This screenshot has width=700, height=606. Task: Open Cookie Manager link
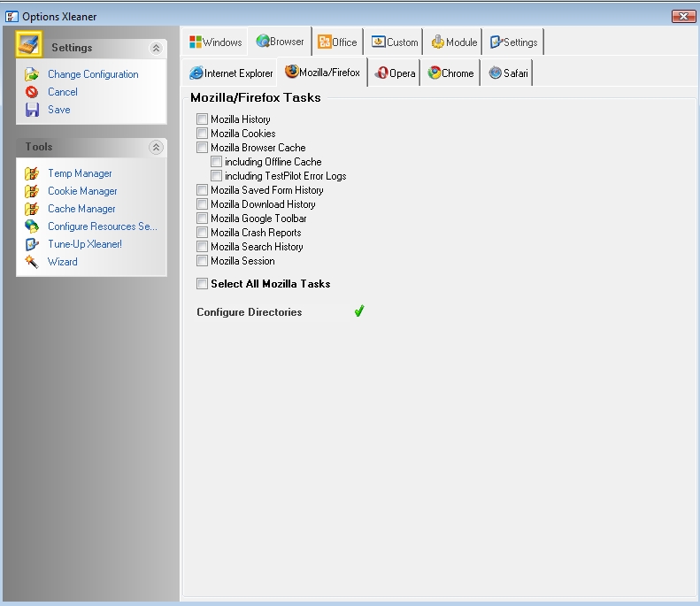(x=82, y=191)
